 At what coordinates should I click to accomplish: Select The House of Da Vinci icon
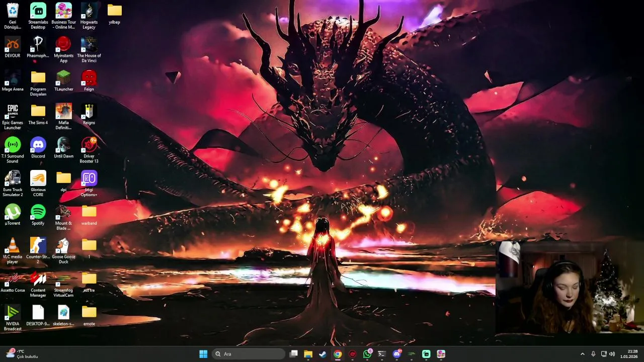[89, 49]
